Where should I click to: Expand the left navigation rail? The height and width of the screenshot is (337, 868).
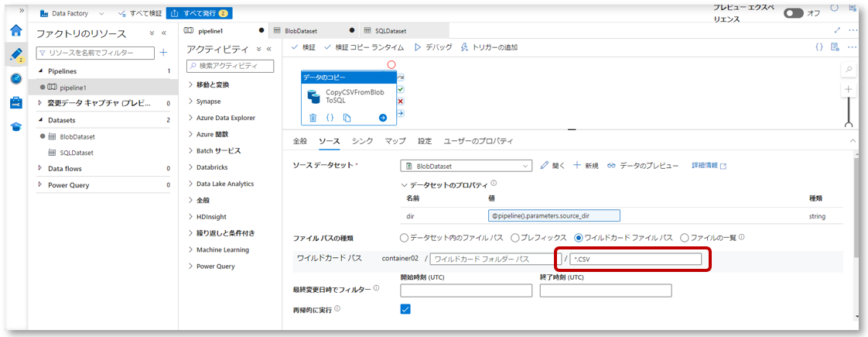point(22,11)
